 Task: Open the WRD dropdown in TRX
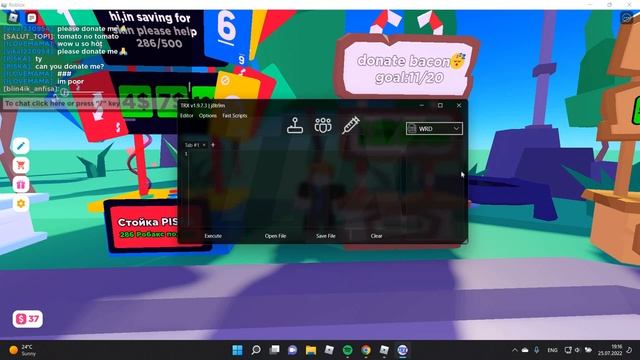coord(434,129)
